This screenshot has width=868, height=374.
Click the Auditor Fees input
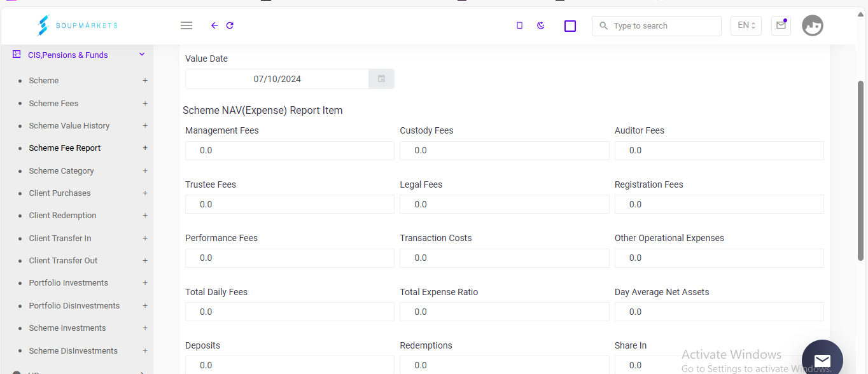pyautogui.click(x=719, y=150)
